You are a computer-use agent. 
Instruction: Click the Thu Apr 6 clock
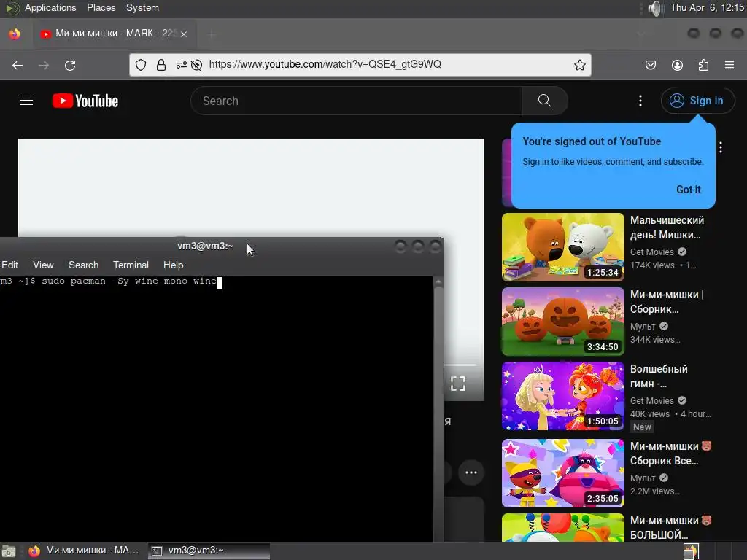(x=707, y=7)
